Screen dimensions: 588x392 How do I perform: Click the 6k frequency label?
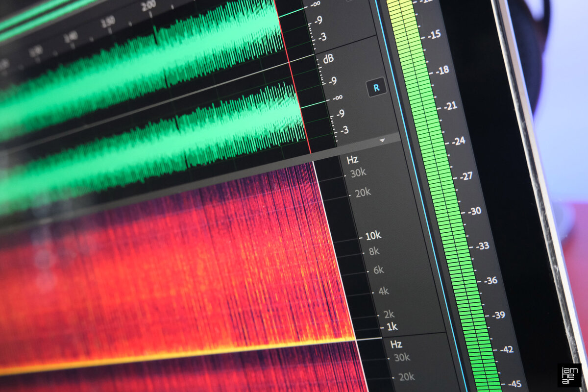tap(378, 270)
